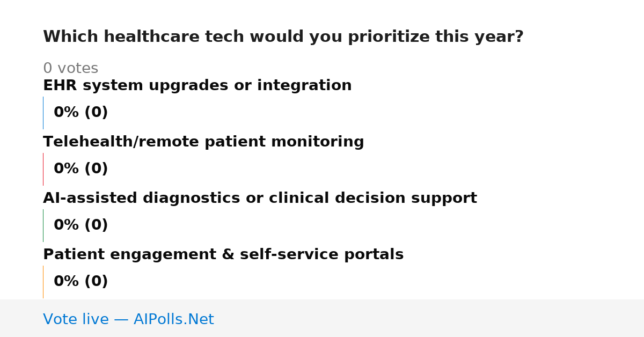Select EHR system upgrades or integration option
The image size is (644, 337).
tap(197, 86)
